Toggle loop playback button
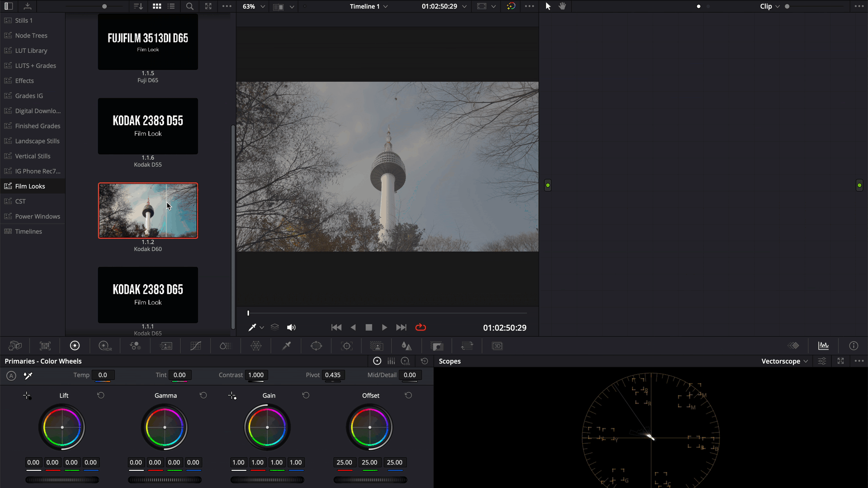 [x=420, y=328]
